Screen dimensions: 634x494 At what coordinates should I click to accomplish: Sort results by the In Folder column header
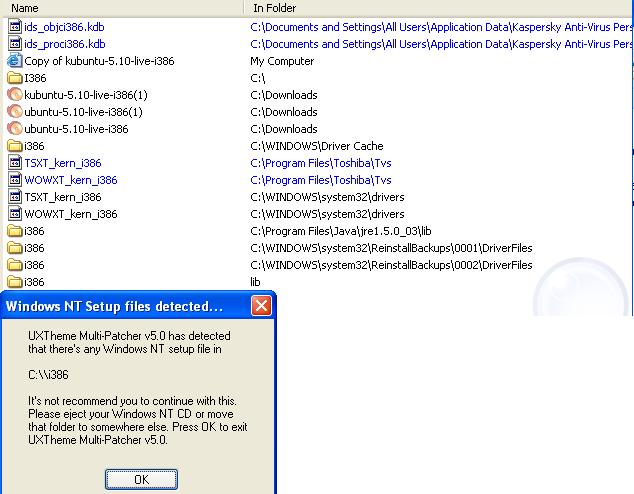[x=439, y=8]
